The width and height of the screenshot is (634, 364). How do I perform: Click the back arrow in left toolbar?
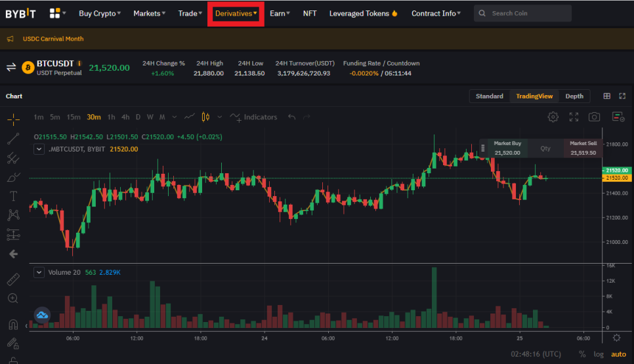[13, 254]
